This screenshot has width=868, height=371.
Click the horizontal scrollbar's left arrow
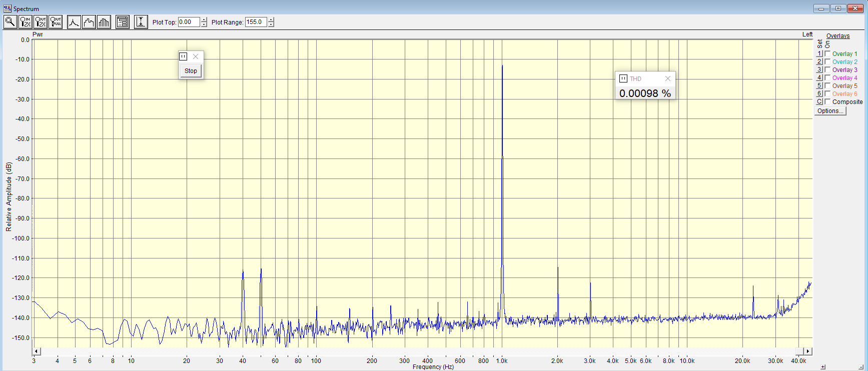(36, 351)
